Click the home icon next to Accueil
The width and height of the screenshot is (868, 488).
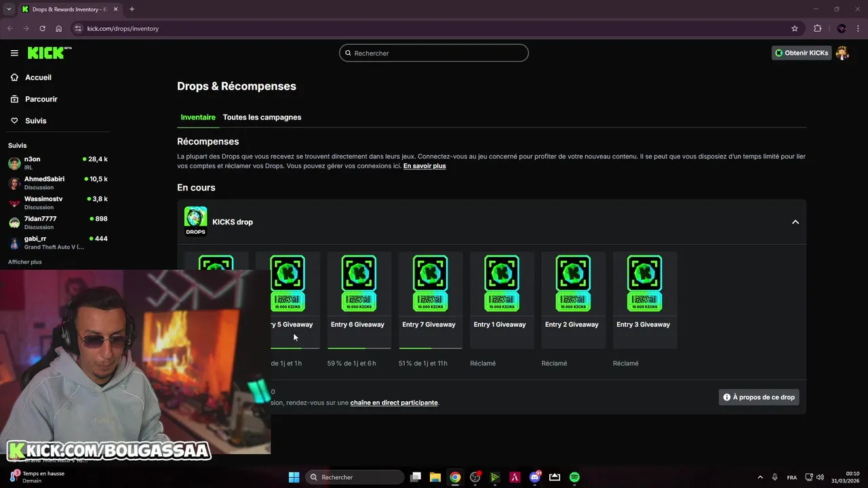tap(14, 77)
